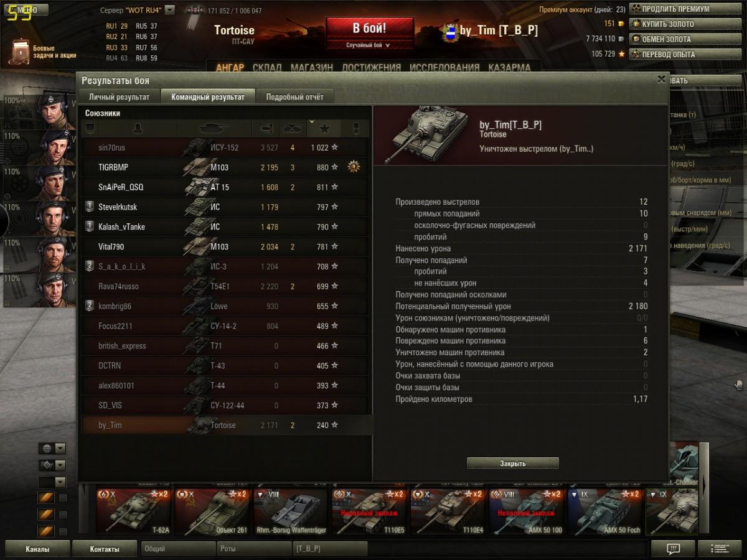
Task: Select Роты chat channel tab
Action: coord(254,549)
